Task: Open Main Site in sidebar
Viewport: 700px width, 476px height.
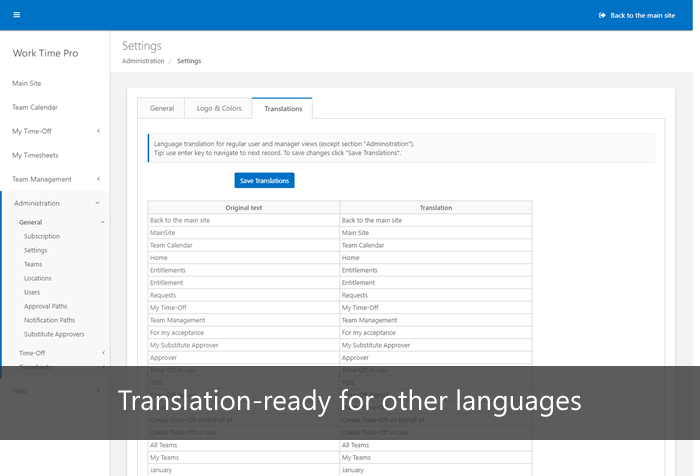Action: click(x=27, y=83)
